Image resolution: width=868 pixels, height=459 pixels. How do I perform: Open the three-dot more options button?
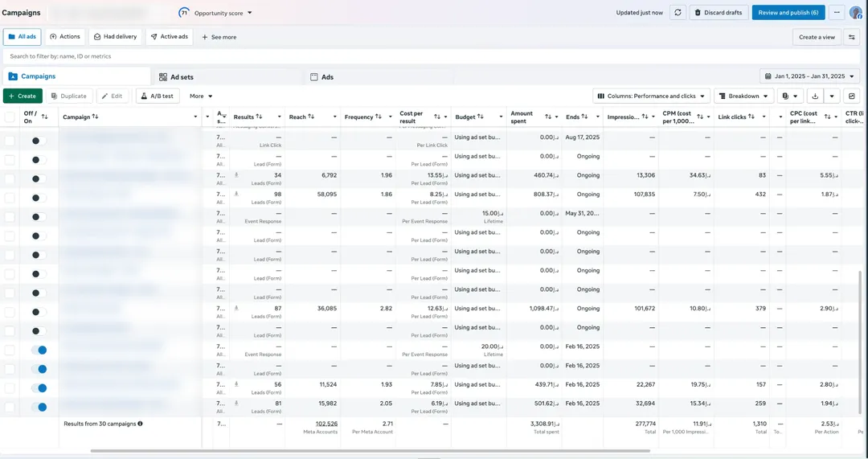pyautogui.click(x=837, y=13)
